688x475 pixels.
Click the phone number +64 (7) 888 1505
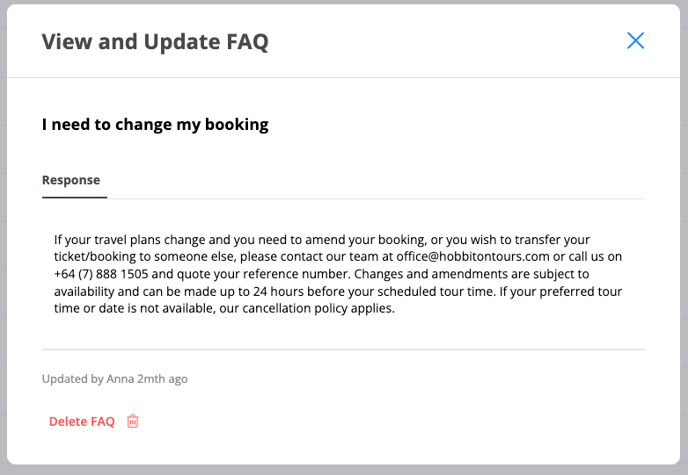pos(101,274)
